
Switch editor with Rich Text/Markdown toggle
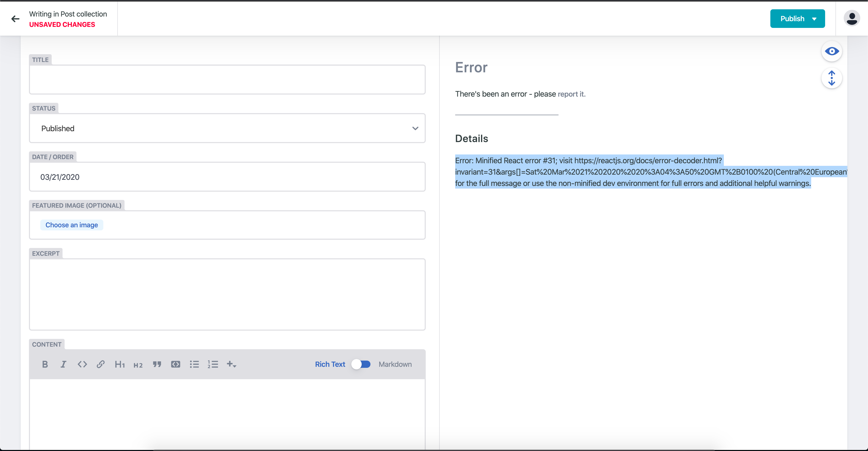[x=361, y=364]
